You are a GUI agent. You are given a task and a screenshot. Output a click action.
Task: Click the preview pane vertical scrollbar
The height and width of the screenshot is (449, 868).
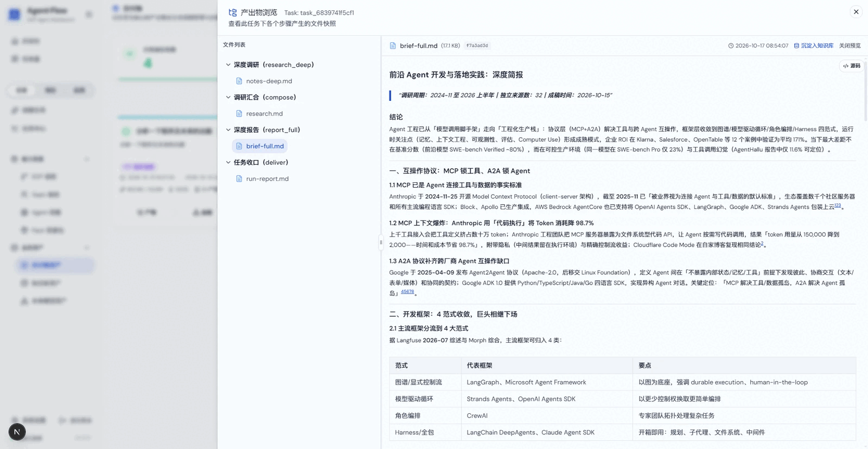[x=865, y=92]
